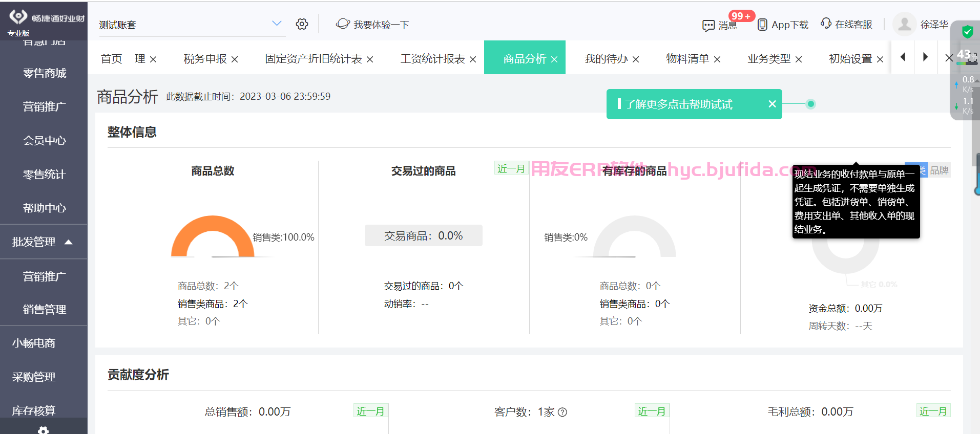This screenshot has width=980, height=434.
Task: Click 近一月 next to 客户数
Action: 652,411
